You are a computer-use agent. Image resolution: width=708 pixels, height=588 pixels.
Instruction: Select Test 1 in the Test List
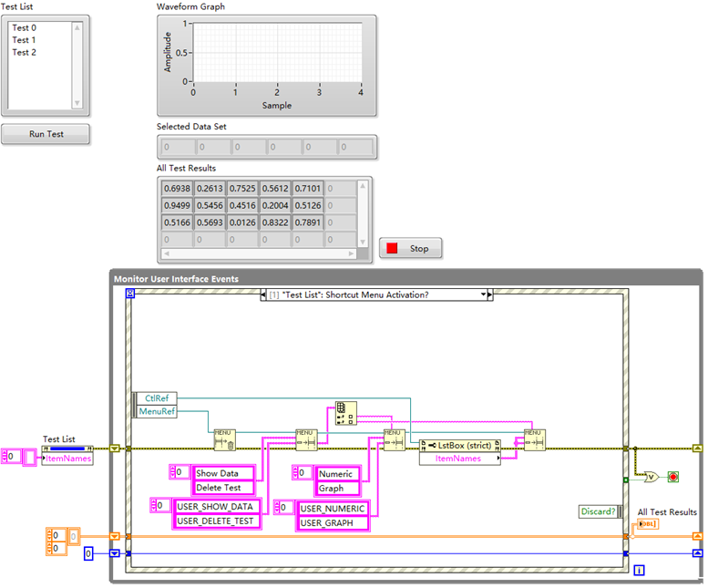pos(24,40)
